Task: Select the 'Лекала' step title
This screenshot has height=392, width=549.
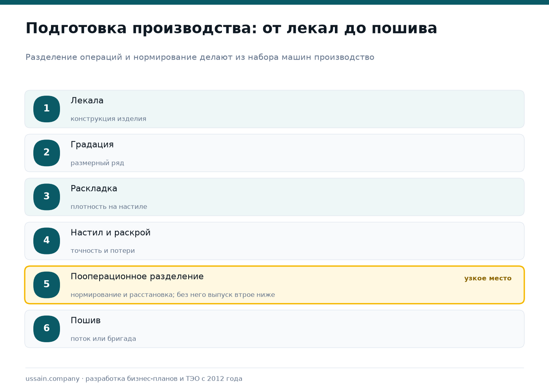Action: (87, 101)
